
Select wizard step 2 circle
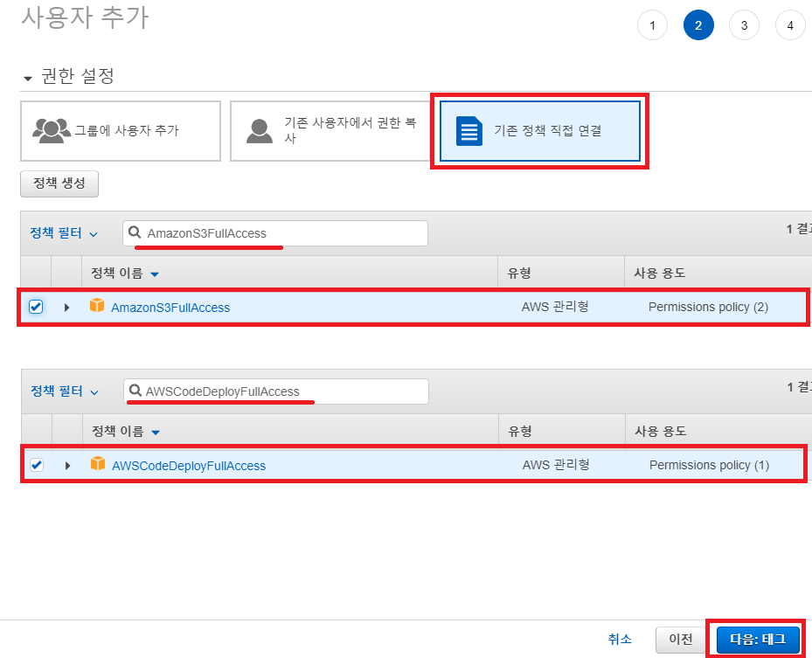[698, 24]
